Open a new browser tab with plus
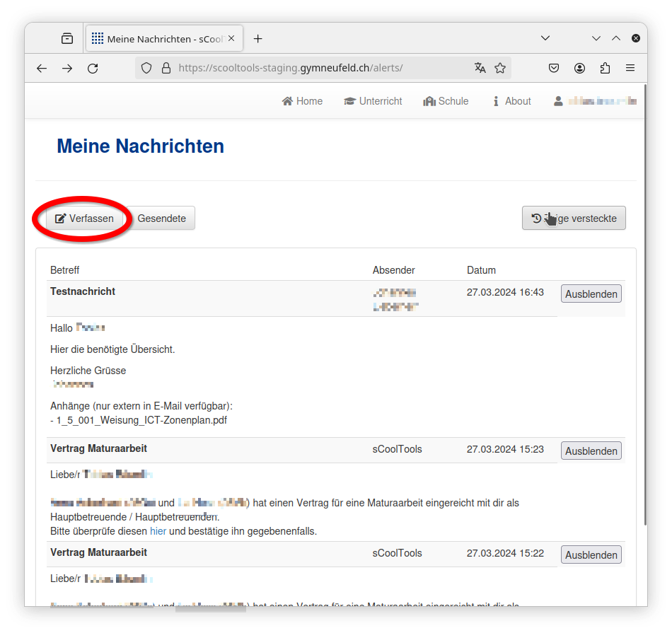 (258, 39)
